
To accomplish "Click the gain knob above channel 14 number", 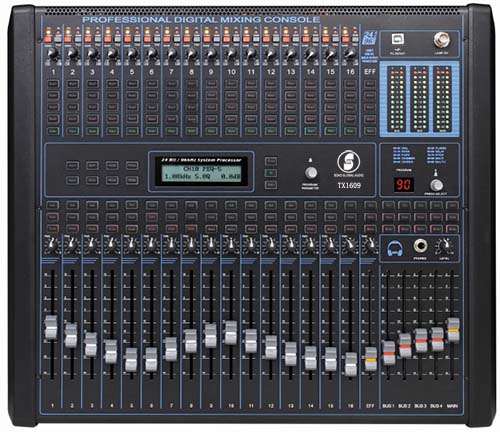I will point(310,54).
